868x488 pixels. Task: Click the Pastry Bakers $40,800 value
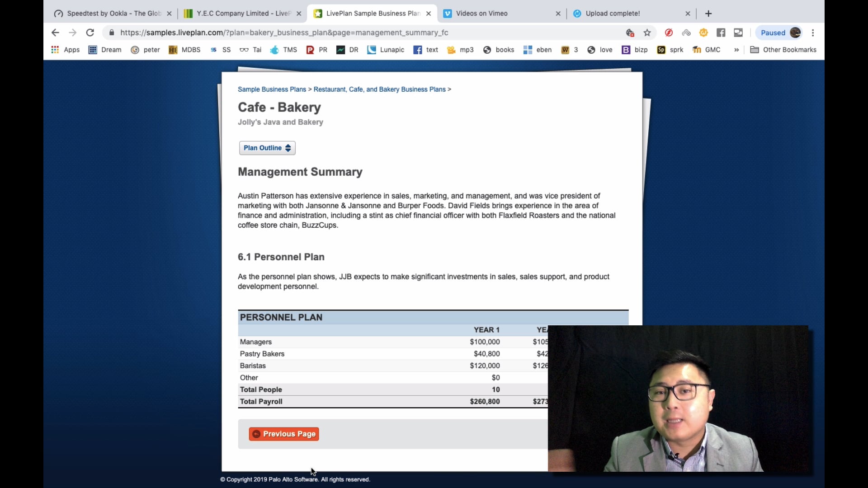486,354
